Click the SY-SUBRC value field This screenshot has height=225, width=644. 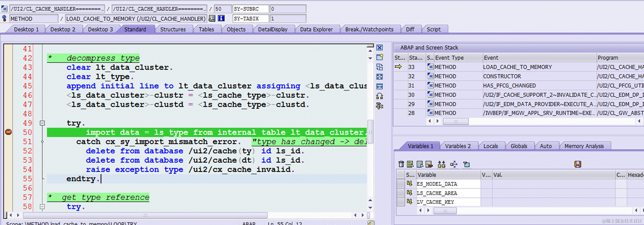[x=288, y=9]
